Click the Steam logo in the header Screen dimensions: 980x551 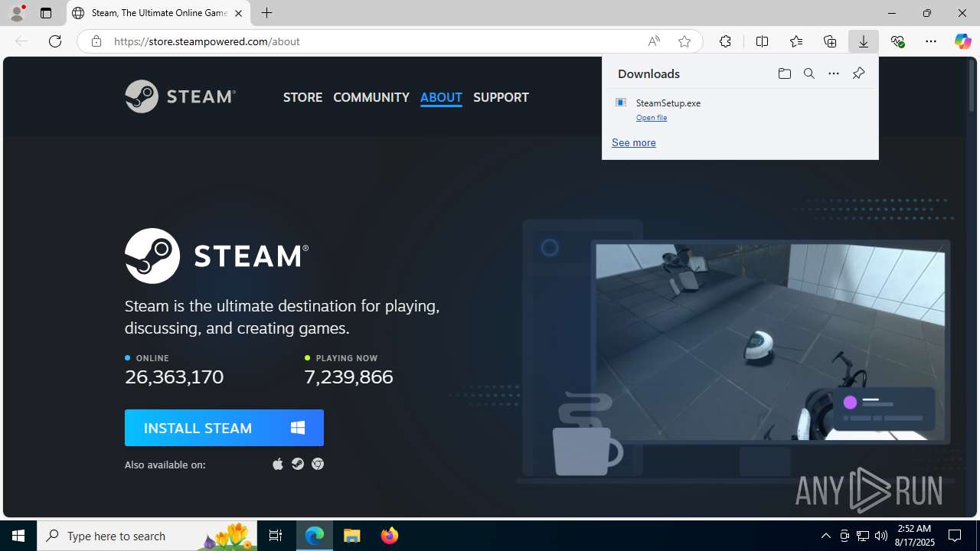[180, 96]
